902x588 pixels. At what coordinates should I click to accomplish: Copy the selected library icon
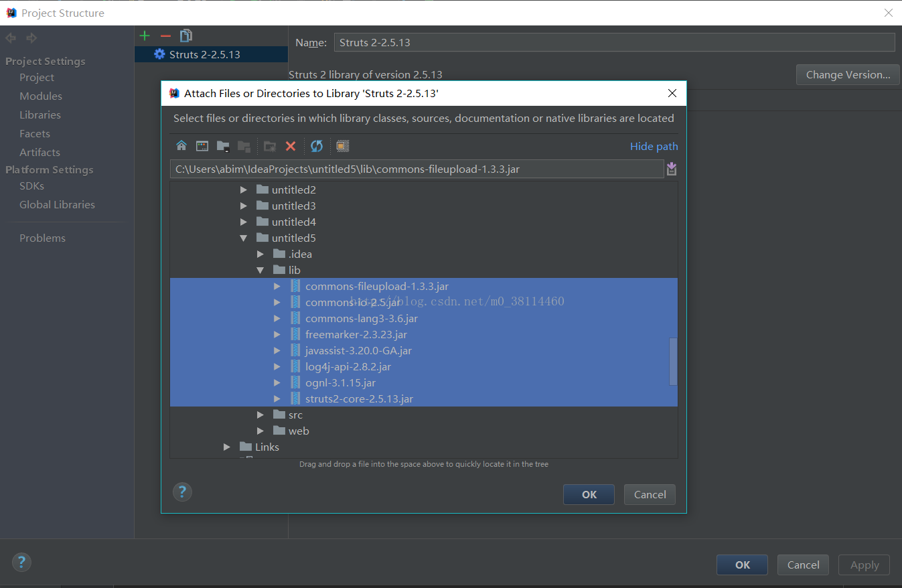(186, 35)
